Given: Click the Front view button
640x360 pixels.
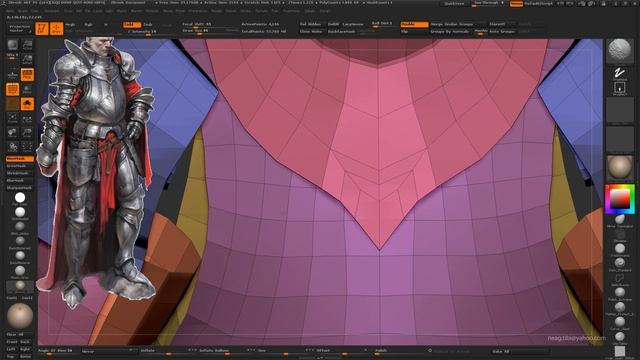Looking at the screenshot, I should (12, 342).
